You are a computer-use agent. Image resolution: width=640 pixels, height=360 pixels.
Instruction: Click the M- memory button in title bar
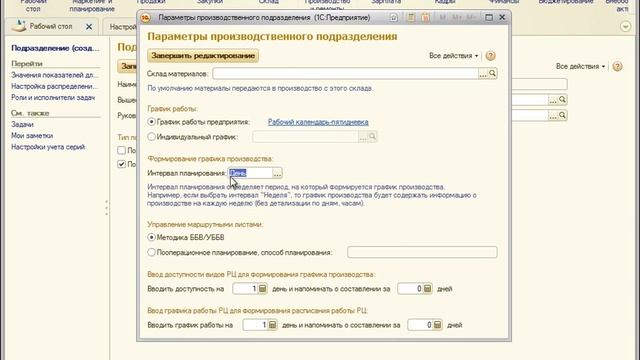click(471, 18)
